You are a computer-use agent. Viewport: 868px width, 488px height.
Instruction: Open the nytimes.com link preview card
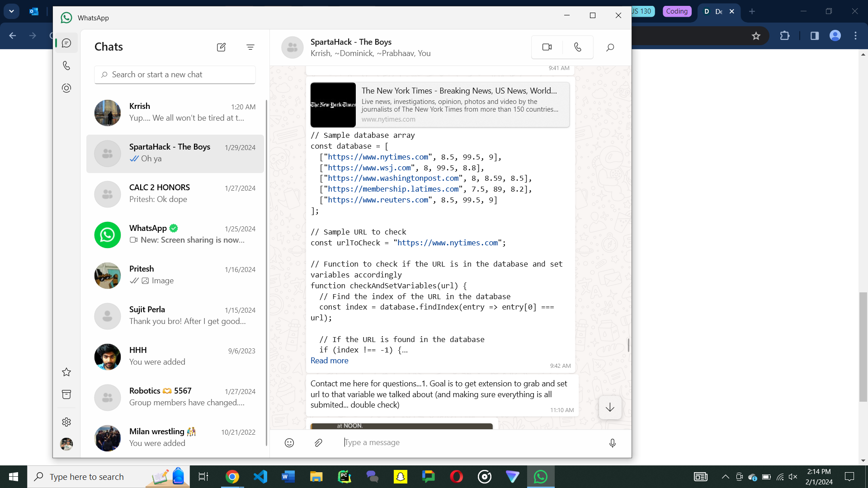(439, 105)
